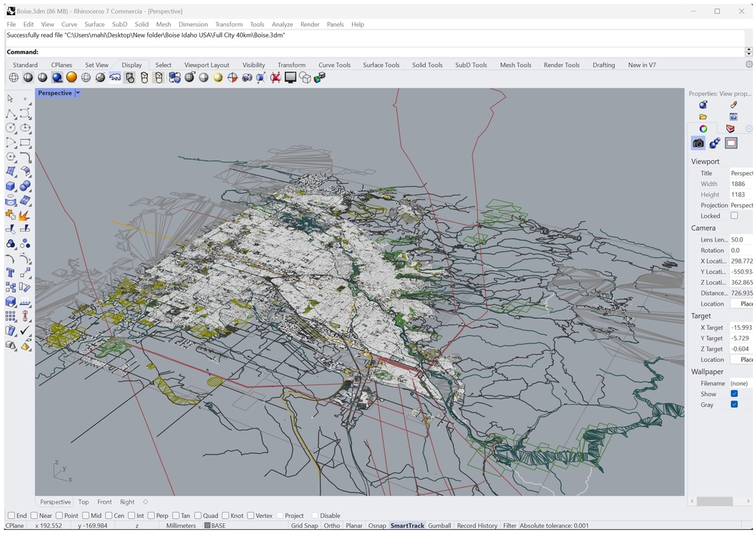Activate the Explode tool icon
Screen dimensions: 756x533
click(25, 216)
